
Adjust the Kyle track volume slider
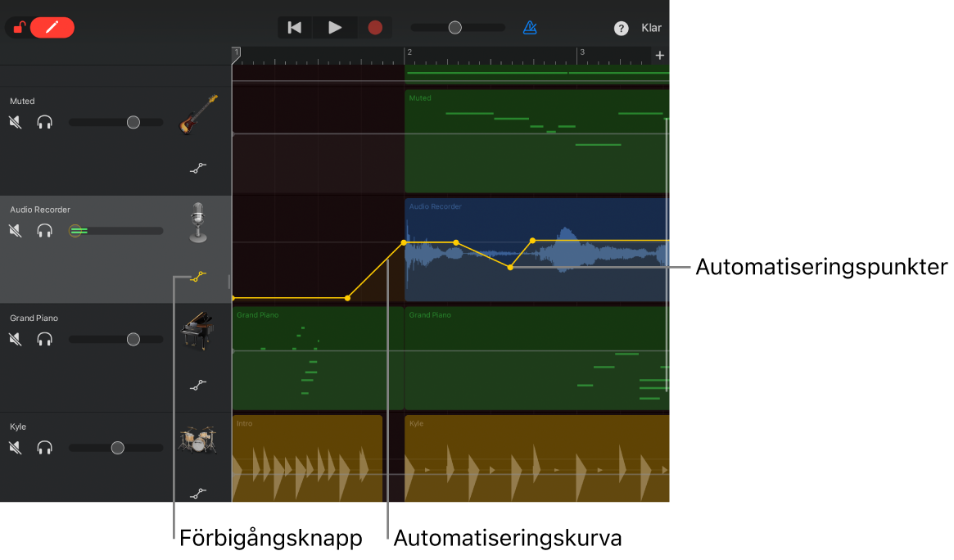pos(115,448)
